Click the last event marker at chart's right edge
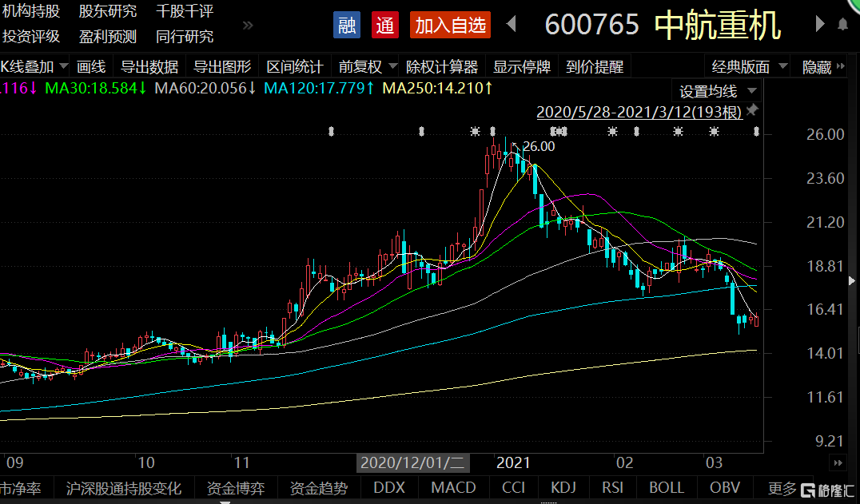The width and height of the screenshot is (860, 504). pyautogui.click(x=756, y=132)
